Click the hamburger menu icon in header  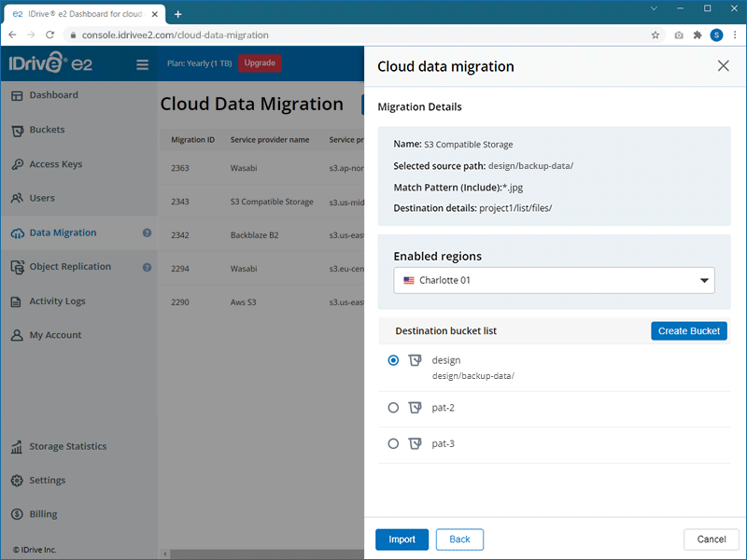pos(142,64)
